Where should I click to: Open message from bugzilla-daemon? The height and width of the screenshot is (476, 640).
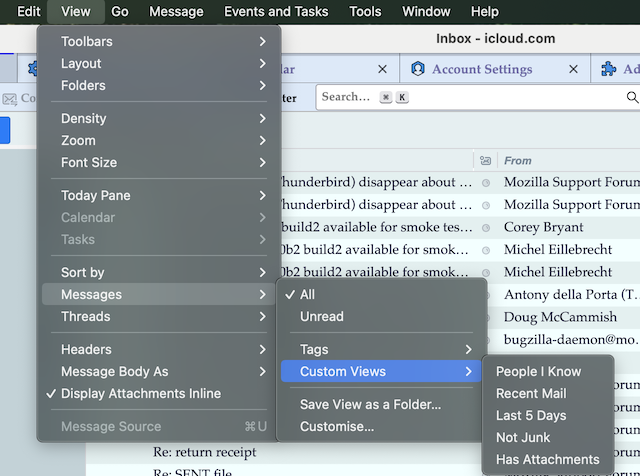[571, 339]
